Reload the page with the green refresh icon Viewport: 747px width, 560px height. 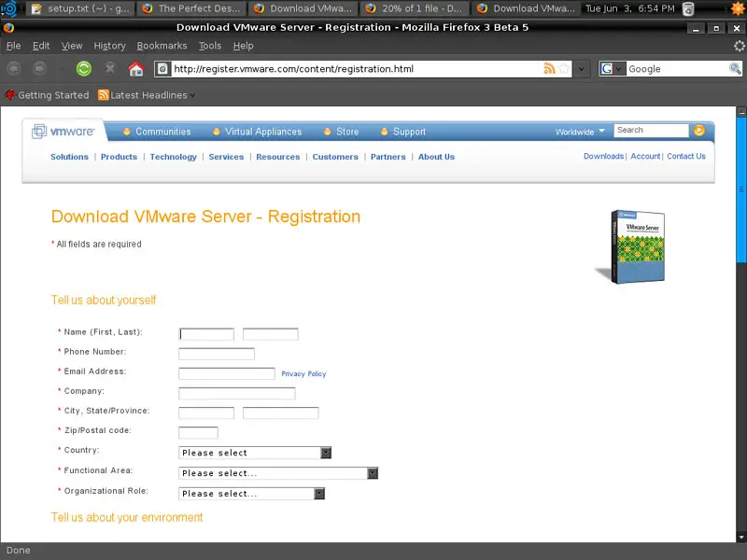point(84,68)
